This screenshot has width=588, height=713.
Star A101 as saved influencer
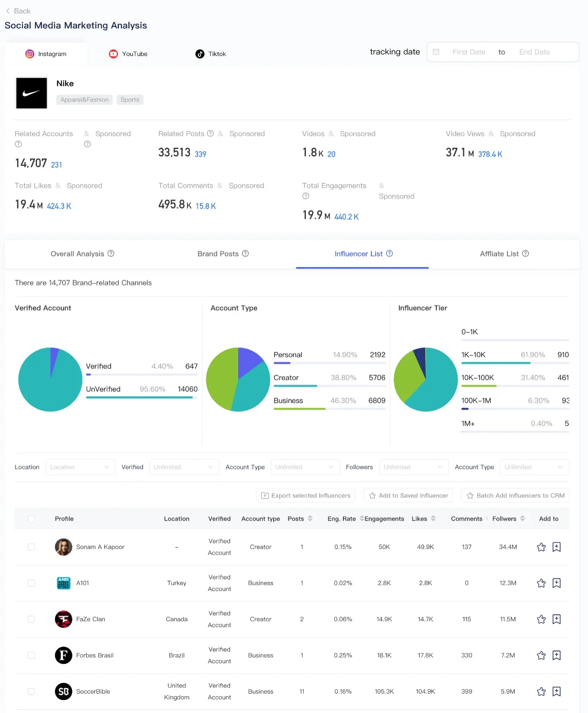[x=541, y=583]
